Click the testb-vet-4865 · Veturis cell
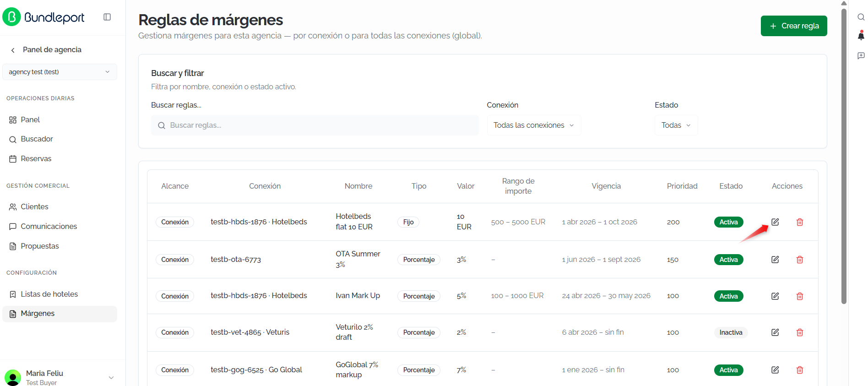 pyautogui.click(x=250, y=332)
